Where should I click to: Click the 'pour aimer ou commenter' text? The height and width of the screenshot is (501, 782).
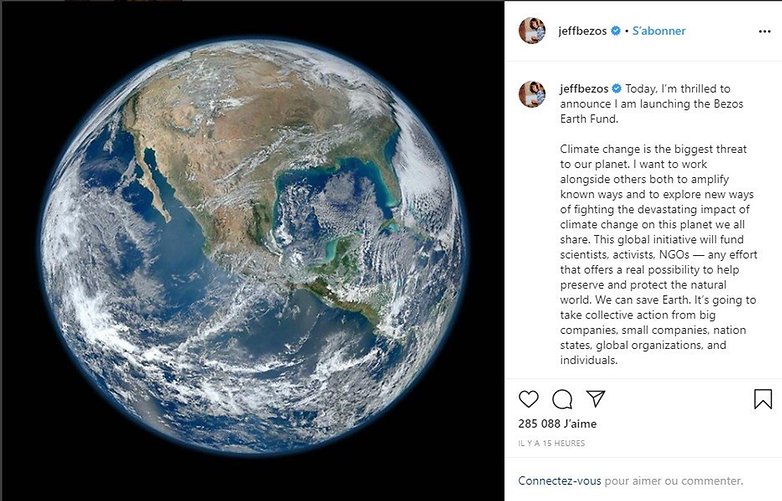click(674, 481)
